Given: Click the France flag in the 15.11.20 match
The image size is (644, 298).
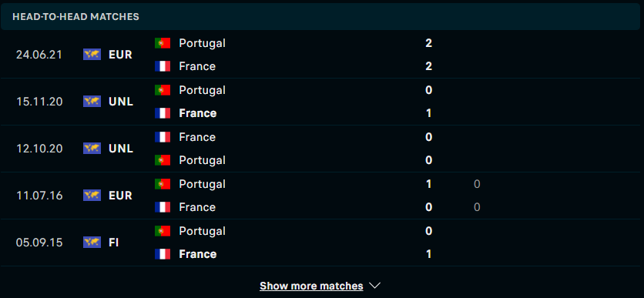Looking at the screenshot, I should tap(163, 113).
